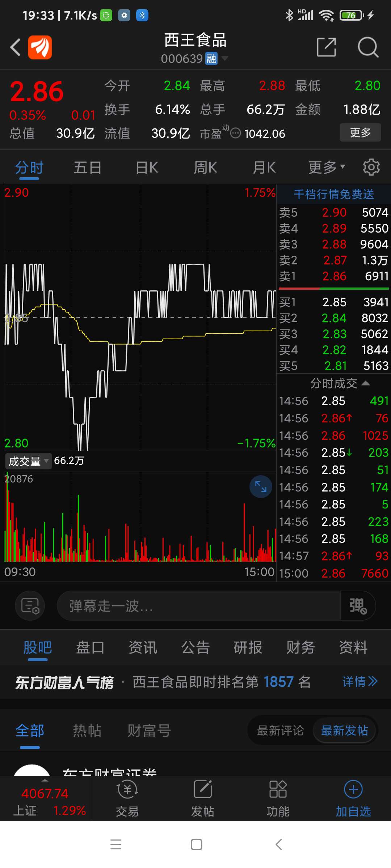The height and width of the screenshot is (868, 391).
Task: Open the 财务 tab
Action: (300, 647)
